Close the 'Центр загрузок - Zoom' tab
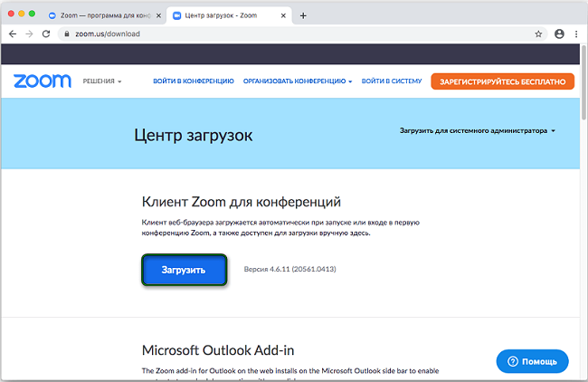This screenshot has width=588, height=382. tap(283, 15)
